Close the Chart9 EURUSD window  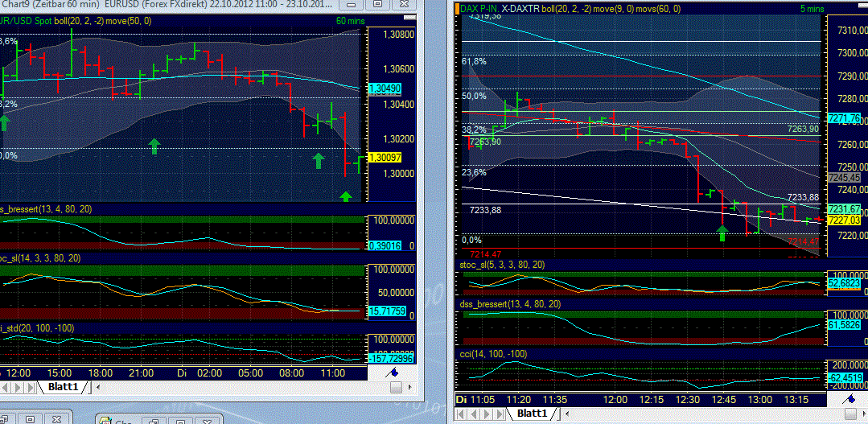(x=404, y=5)
